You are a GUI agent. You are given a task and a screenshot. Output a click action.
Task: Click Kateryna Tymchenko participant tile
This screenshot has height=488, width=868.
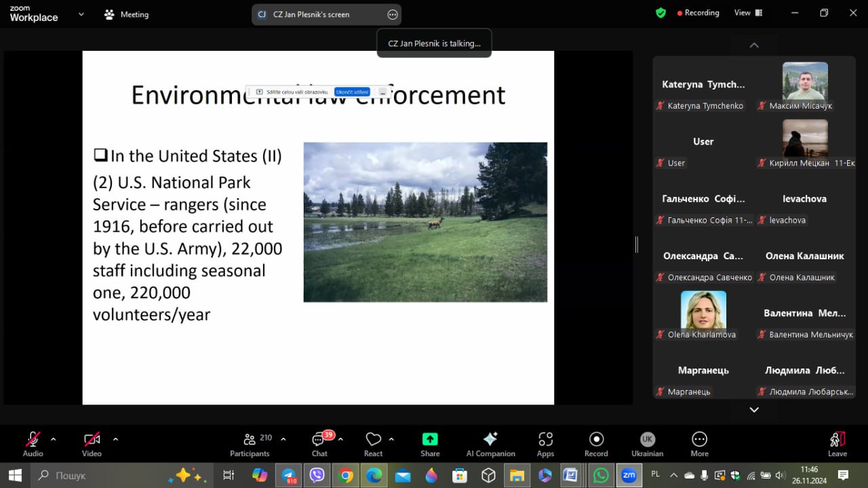[x=703, y=86]
